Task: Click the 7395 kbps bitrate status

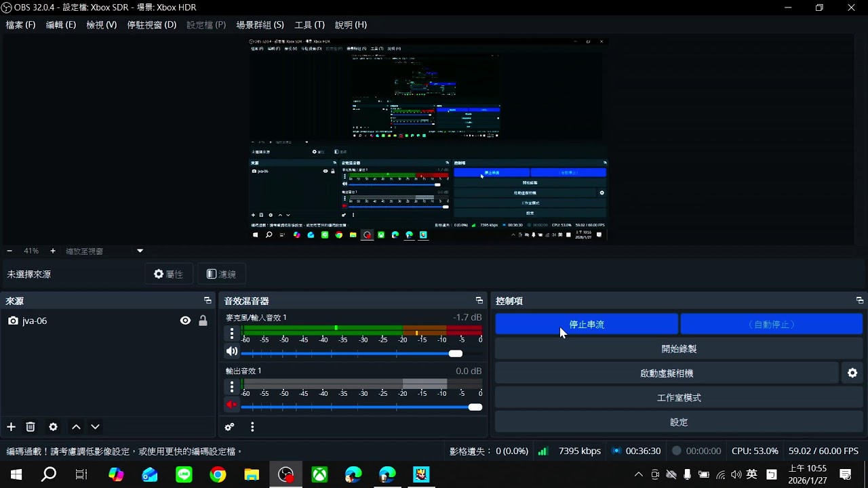Action: coord(580,451)
